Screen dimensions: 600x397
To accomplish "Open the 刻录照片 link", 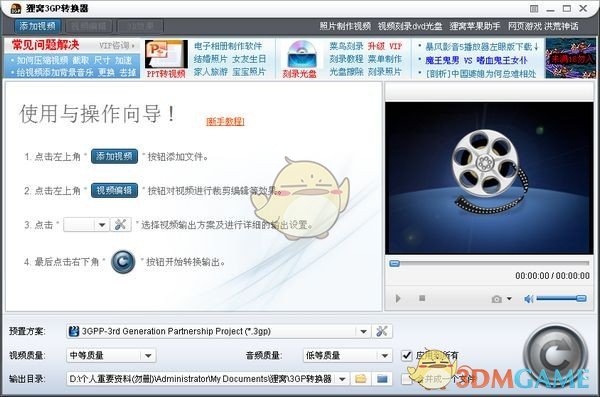I will click(x=385, y=72).
